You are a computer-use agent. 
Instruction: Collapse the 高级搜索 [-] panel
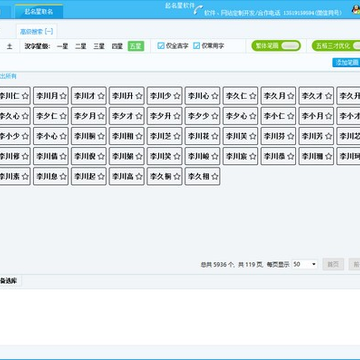coord(36,32)
